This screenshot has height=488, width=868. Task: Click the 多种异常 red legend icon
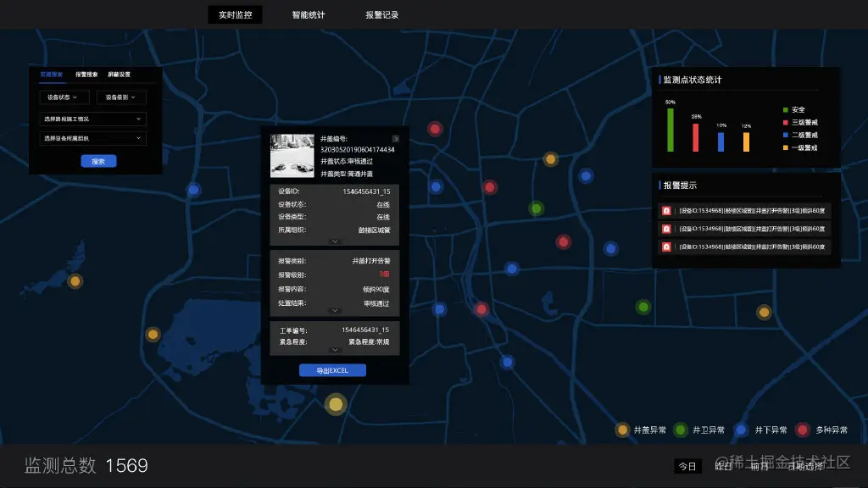coord(803,430)
